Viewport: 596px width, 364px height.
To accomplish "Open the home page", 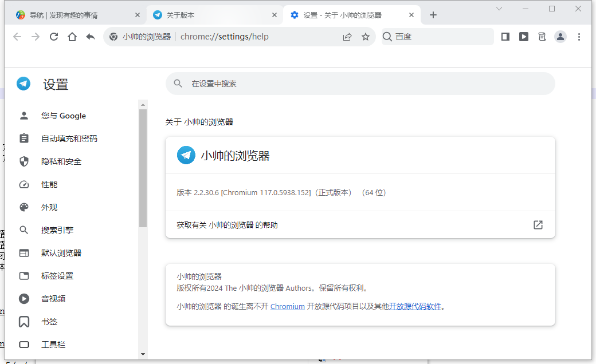I will (x=72, y=37).
